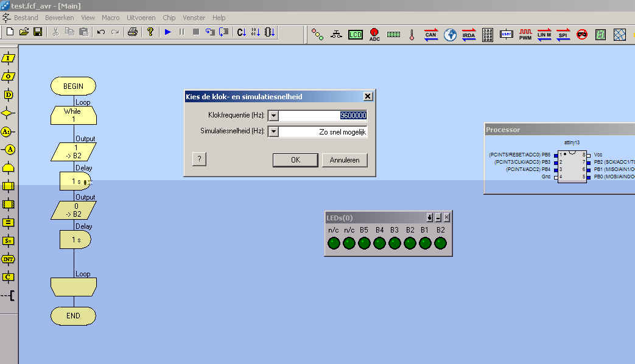Add an IRDA component
Screen dimensions: 635x364
click(x=469, y=35)
